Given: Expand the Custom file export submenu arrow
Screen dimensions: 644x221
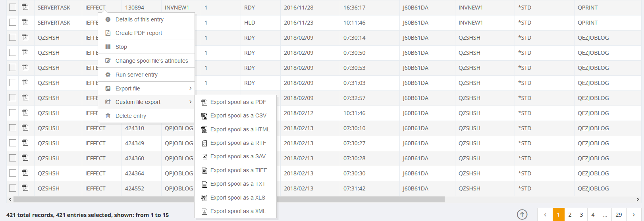Looking at the screenshot, I should tap(190, 102).
